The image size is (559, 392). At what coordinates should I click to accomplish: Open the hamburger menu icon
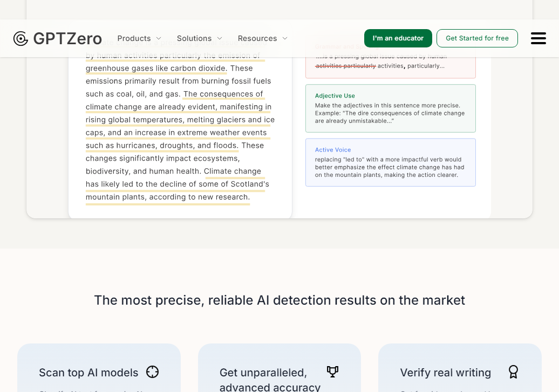(x=538, y=38)
